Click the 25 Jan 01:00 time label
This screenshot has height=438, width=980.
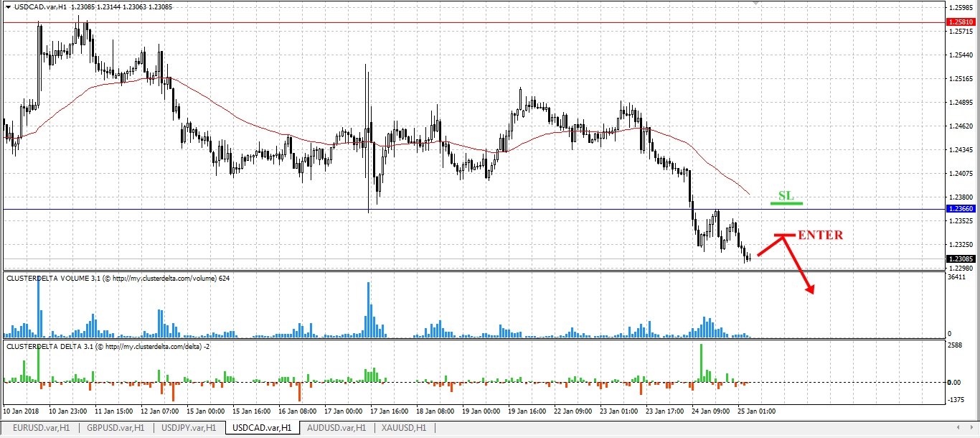coord(756,411)
